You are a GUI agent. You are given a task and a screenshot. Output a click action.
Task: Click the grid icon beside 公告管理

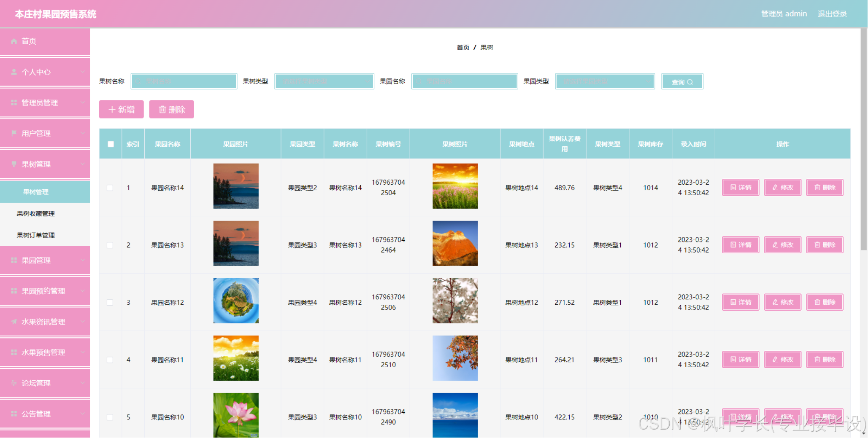[14, 414]
